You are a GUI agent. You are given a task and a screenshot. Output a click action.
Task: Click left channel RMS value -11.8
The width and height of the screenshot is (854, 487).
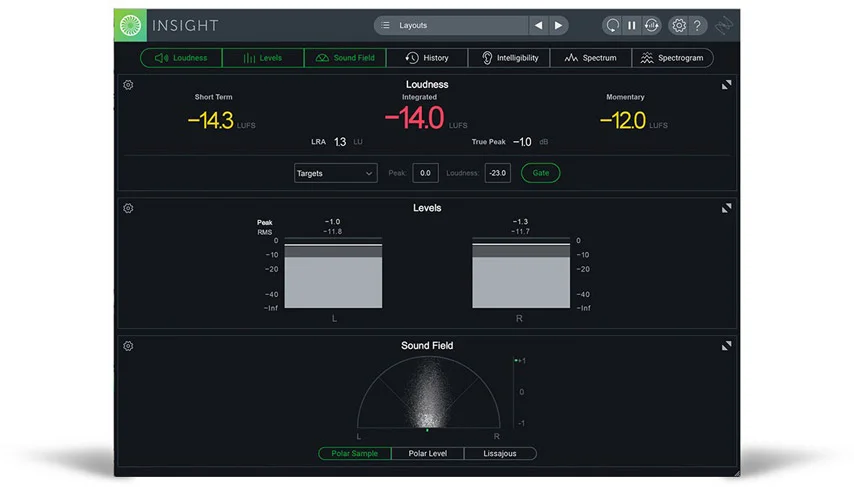(332, 232)
